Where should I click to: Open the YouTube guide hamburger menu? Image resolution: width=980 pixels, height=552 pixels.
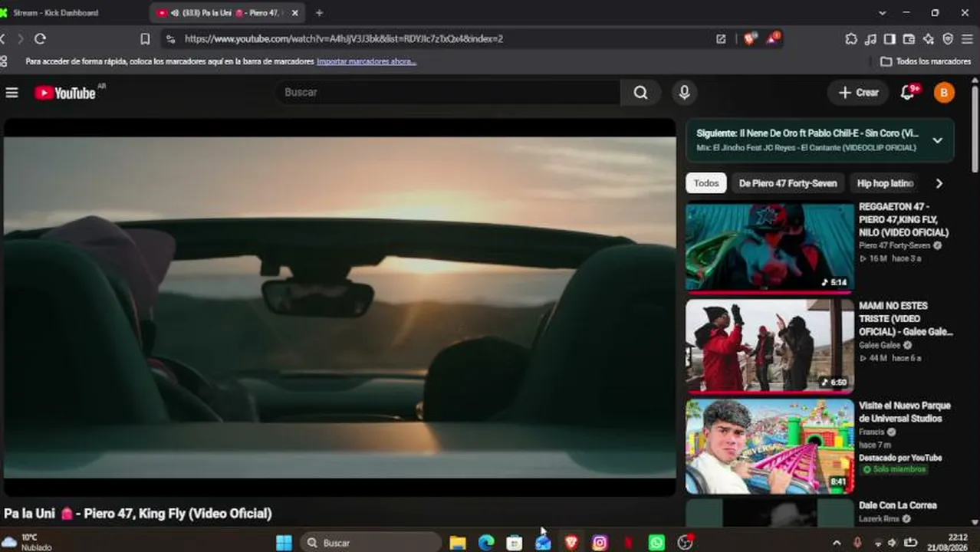click(12, 93)
